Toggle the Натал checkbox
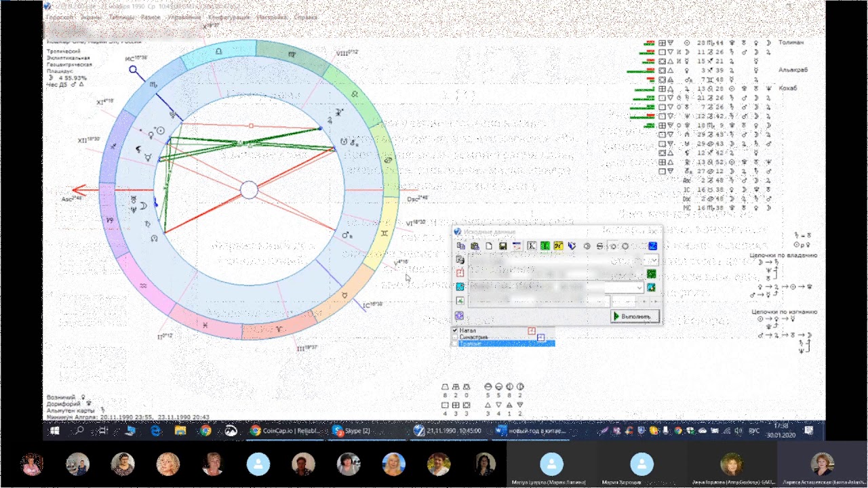 pos(455,330)
